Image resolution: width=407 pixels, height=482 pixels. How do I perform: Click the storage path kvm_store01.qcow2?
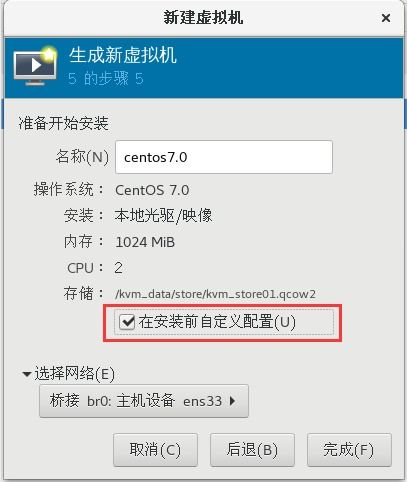[x=215, y=294]
